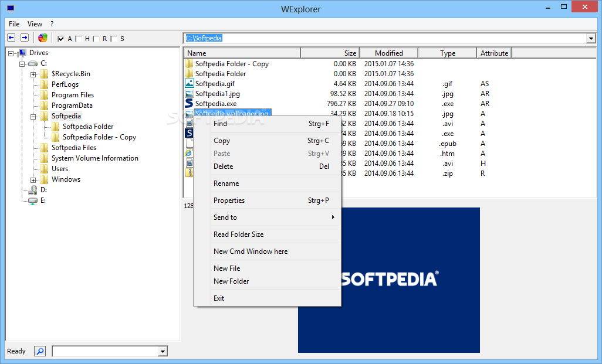Viewport: 602px width, 364px height.
Task: Click the colorful globe toolbar icon
Action: tap(43, 38)
